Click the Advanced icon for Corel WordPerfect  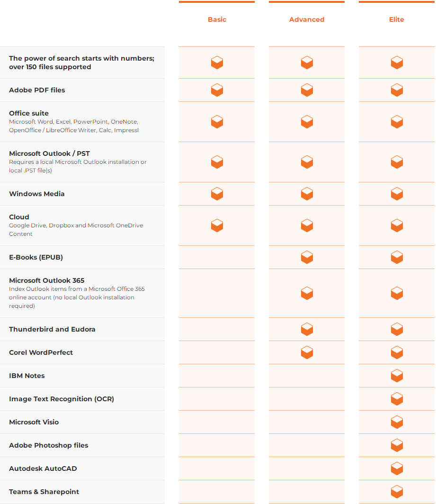(307, 352)
